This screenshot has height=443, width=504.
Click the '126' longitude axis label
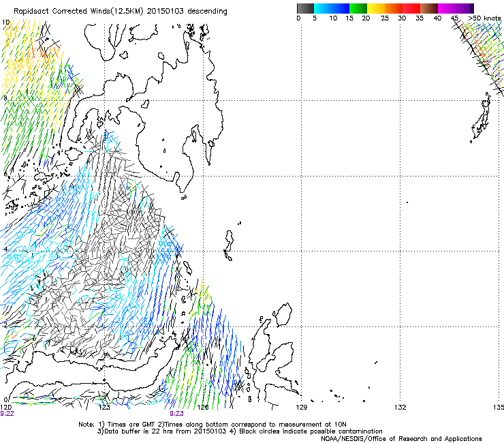point(203,408)
